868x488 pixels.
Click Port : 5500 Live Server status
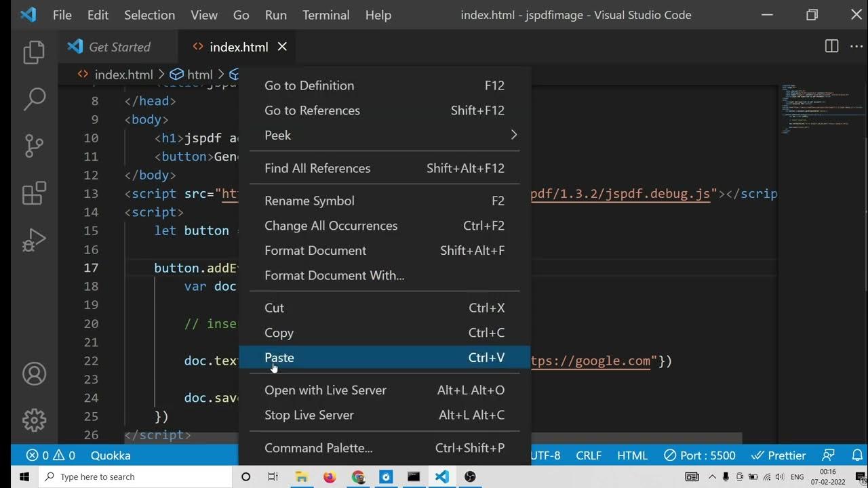coord(699,455)
